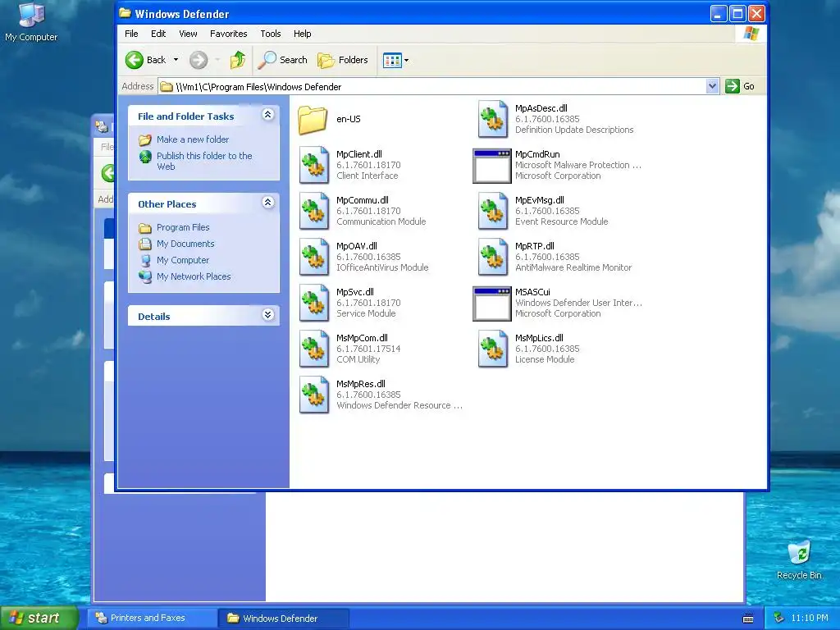
Task: Open the Favorites menu
Action: [228, 34]
